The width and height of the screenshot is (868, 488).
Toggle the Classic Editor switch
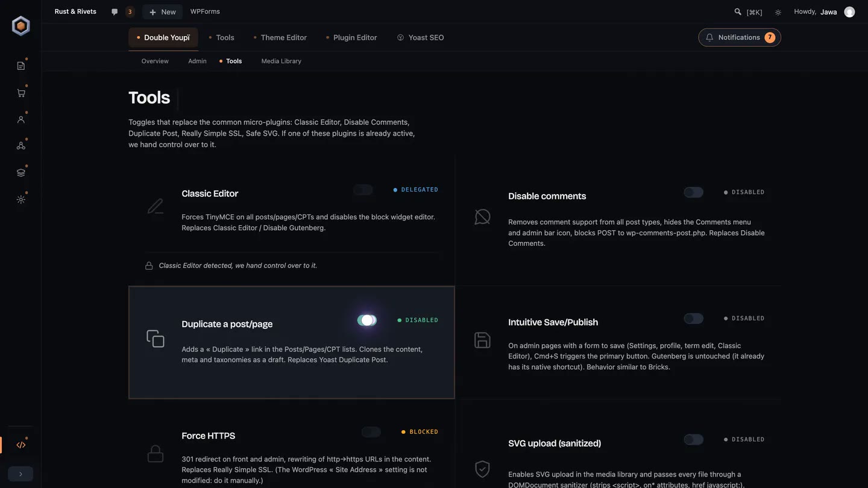(x=363, y=190)
